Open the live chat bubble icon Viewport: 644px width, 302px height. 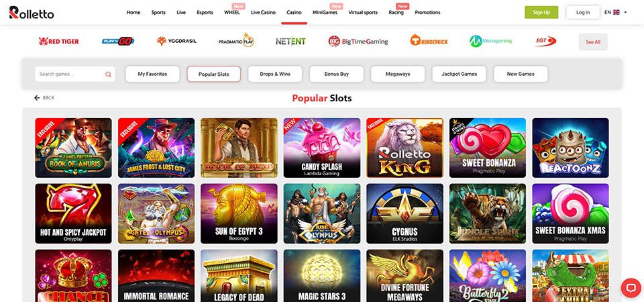631,288
